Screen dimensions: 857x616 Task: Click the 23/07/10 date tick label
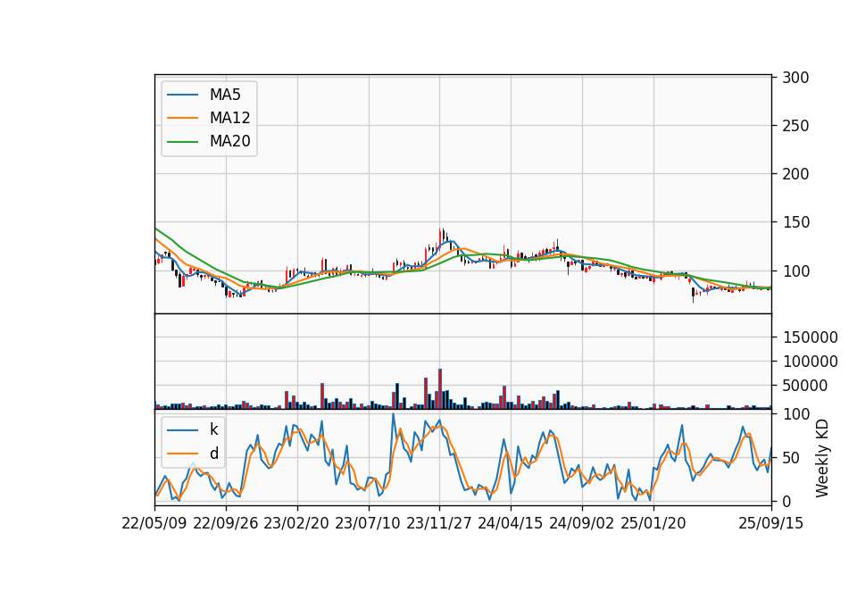pyautogui.click(x=367, y=523)
